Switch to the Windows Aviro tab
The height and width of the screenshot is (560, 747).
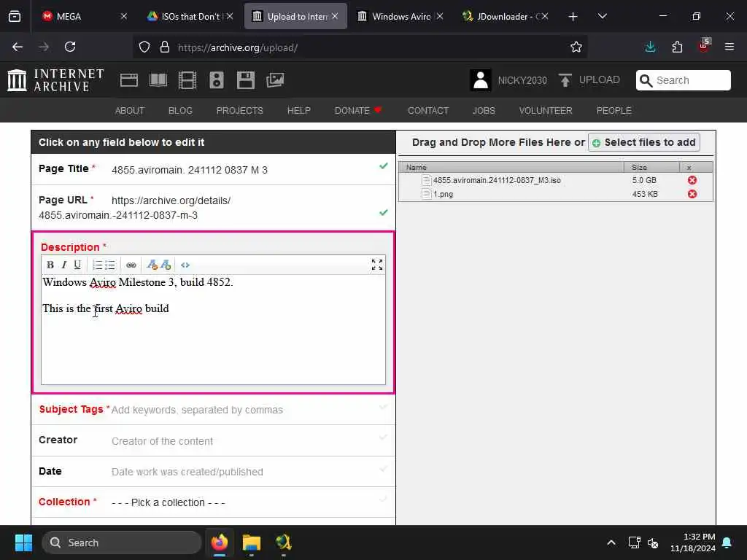click(x=400, y=16)
